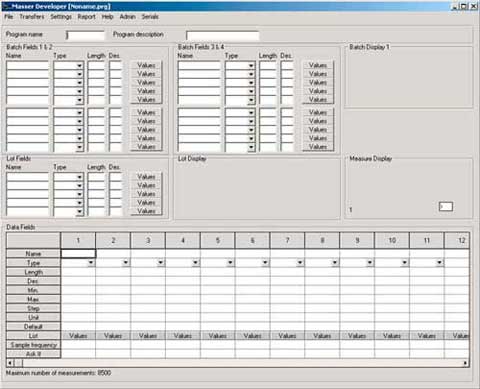Expand Type dropdown for Data Fields column 5
The width and height of the screenshot is (480, 389).
pyautogui.click(x=230, y=263)
